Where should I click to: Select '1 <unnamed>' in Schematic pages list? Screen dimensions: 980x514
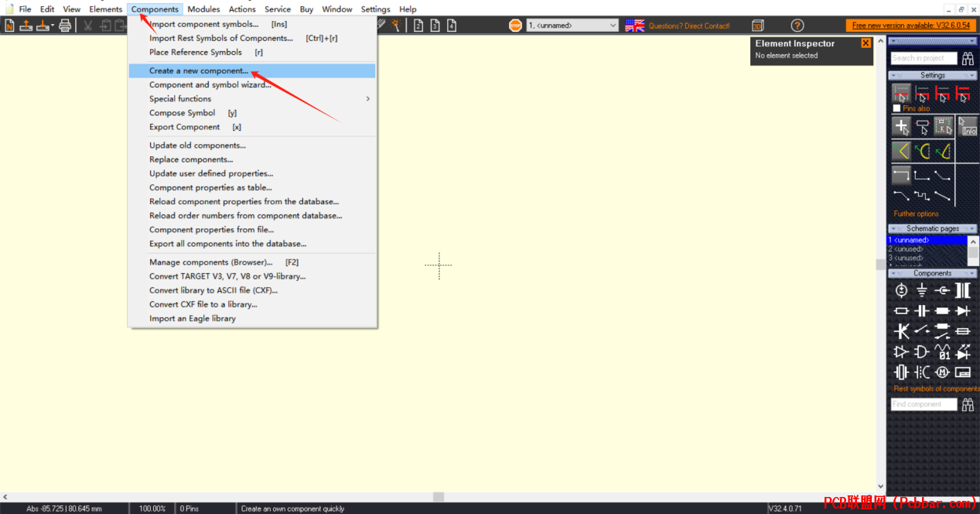click(x=927, y=240)
